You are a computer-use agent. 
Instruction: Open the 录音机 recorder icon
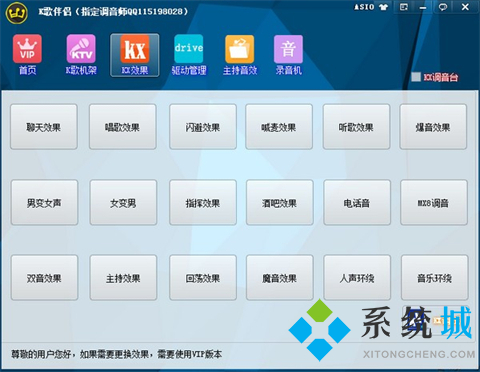(288, 55)
